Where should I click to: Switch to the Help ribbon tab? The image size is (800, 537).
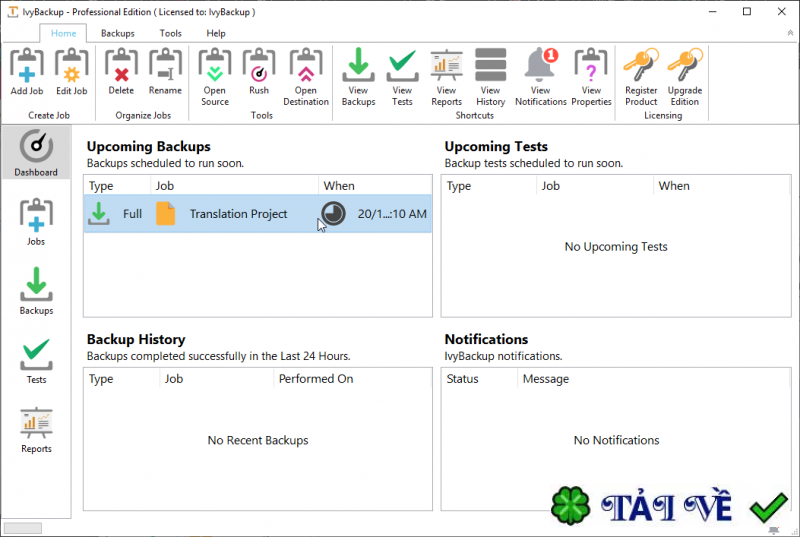tap(216, 33)
